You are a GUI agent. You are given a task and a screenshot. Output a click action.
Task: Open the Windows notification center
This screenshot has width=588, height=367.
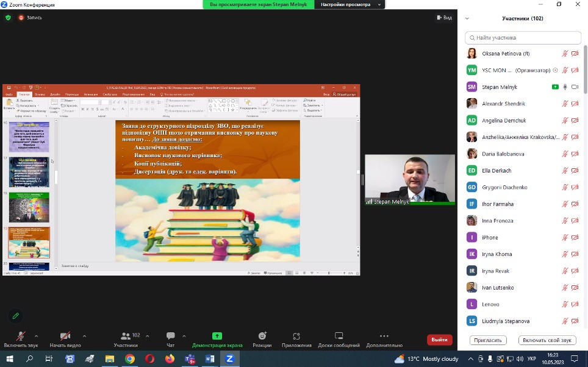coord(574,358)
